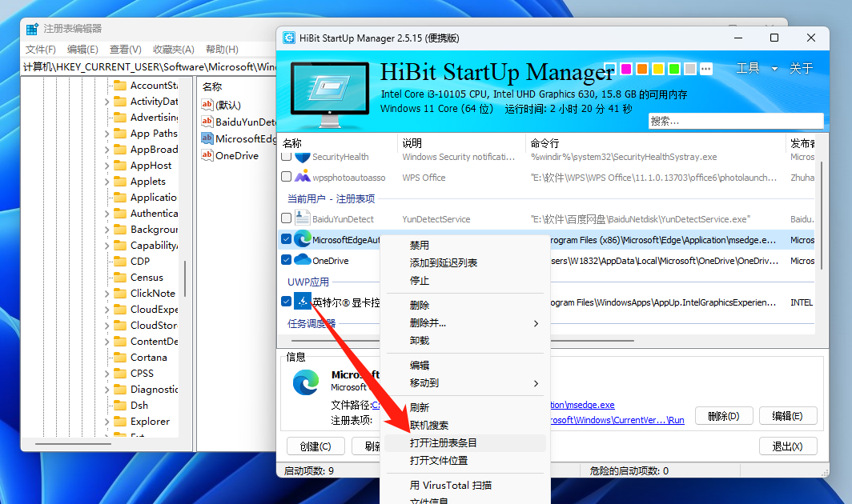
Task: Click the MicrosoftEdge value icon in Registry Editor
Action: 207,138
